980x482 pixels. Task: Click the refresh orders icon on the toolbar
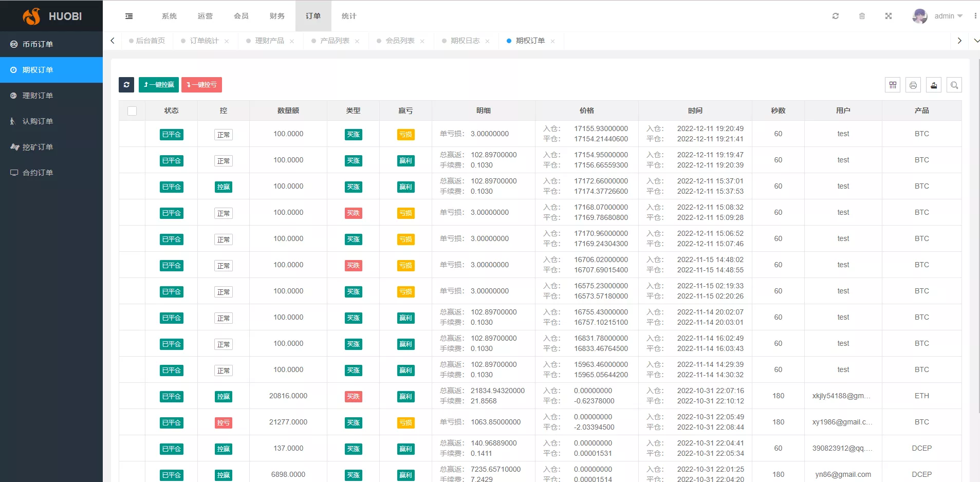coord(126,85)
